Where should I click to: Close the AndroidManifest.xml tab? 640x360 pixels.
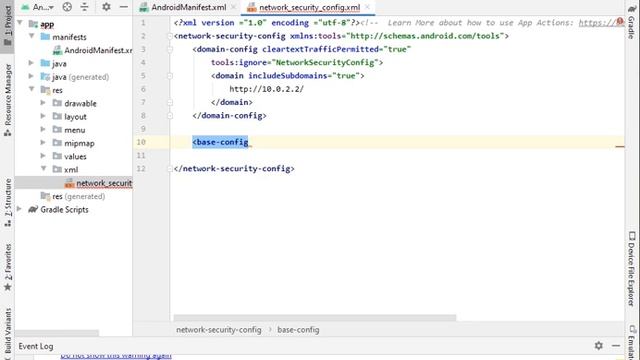tap(233, 7)
